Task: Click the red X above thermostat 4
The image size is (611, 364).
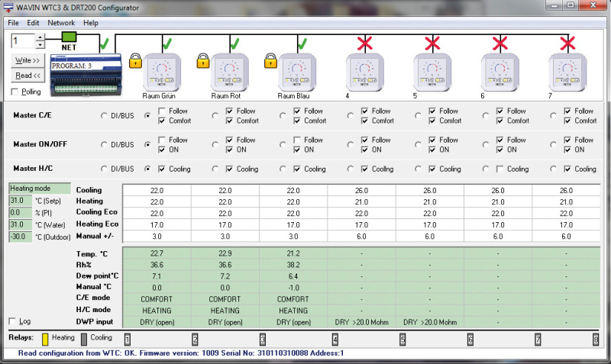Action: pos(365,43)
